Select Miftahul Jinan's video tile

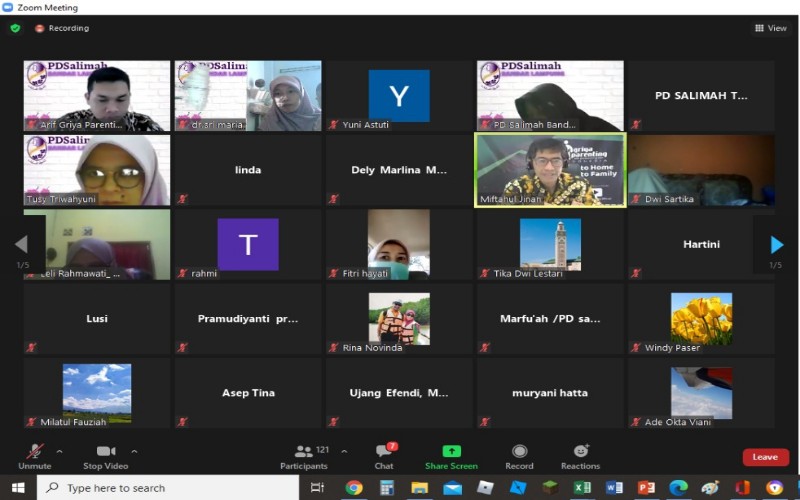tap(550, 170)
